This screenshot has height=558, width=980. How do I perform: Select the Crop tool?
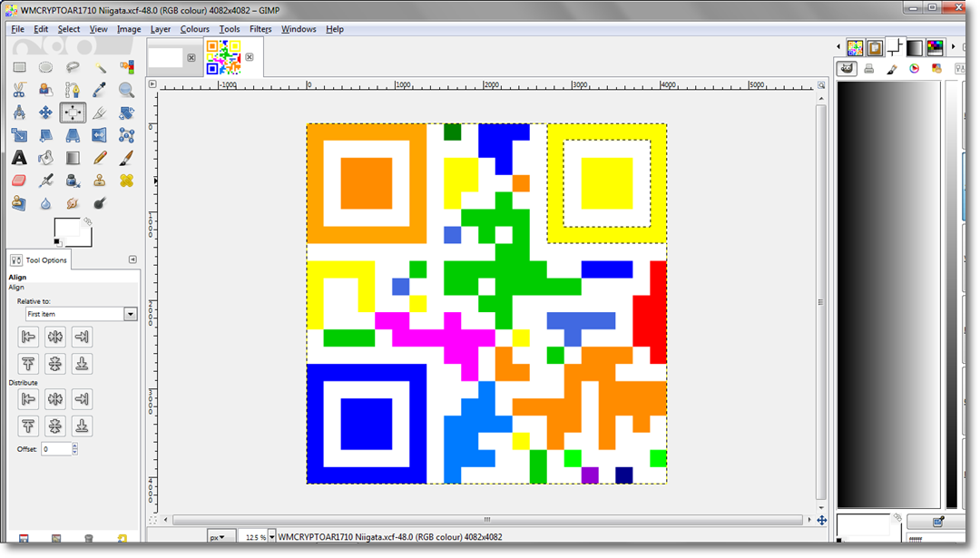[x=100, y=113]
